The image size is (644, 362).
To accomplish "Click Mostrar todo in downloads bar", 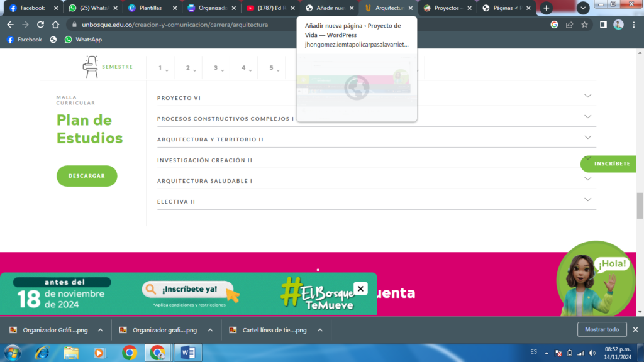I will 602,329.
